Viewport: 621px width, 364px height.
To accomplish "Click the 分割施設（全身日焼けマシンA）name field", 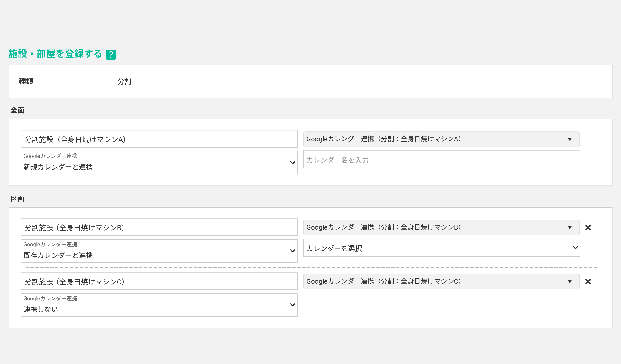I will tap(159, 139).
